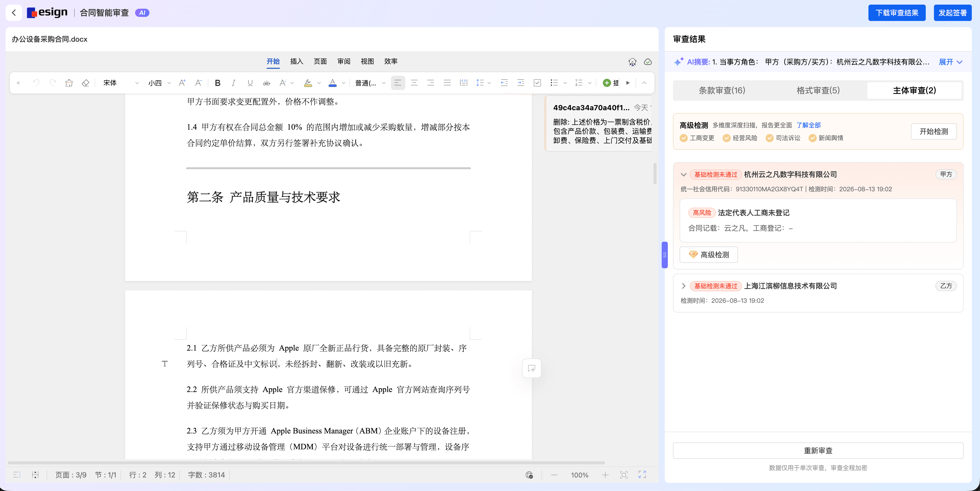This screenshot has width=980, height=491.
Task: Click the fit page icon
Action: 624,475
